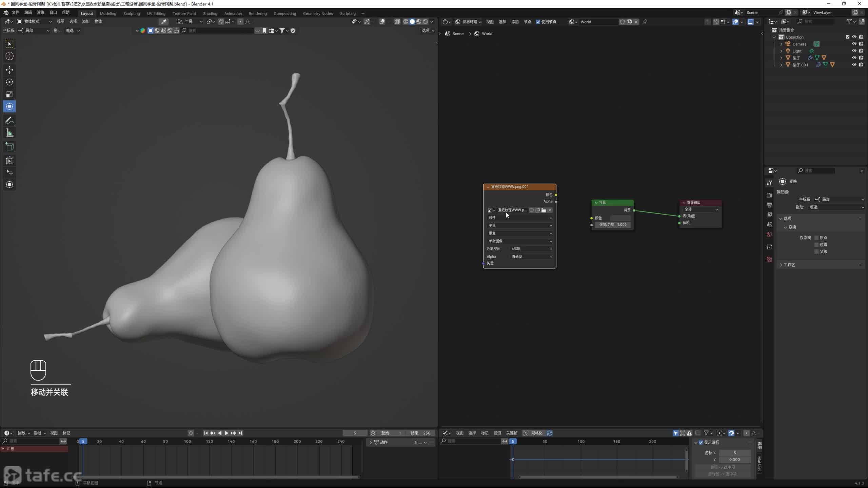Click the 强度/力度 value slider on background node
Viewport: 868px width, 488px height.
pos(613,225)
